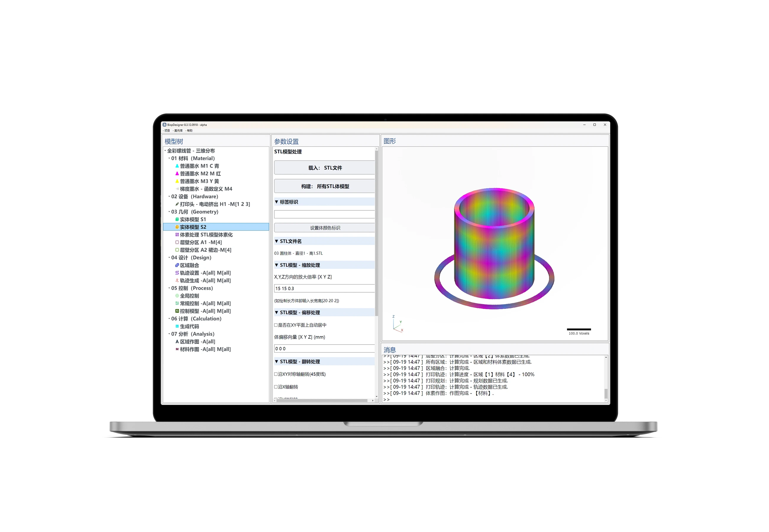Click the 载入: STL文件 button
Viewport: 769px width, 532px height.
324,168
